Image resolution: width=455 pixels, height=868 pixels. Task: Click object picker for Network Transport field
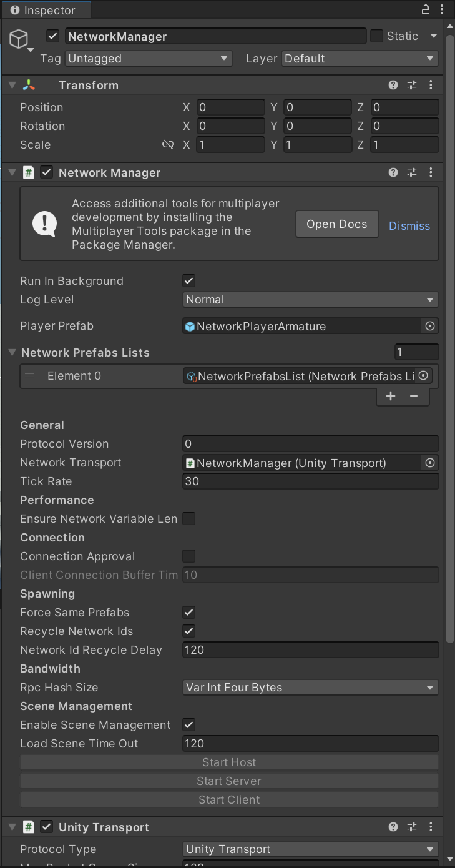[x=429, y=463]
